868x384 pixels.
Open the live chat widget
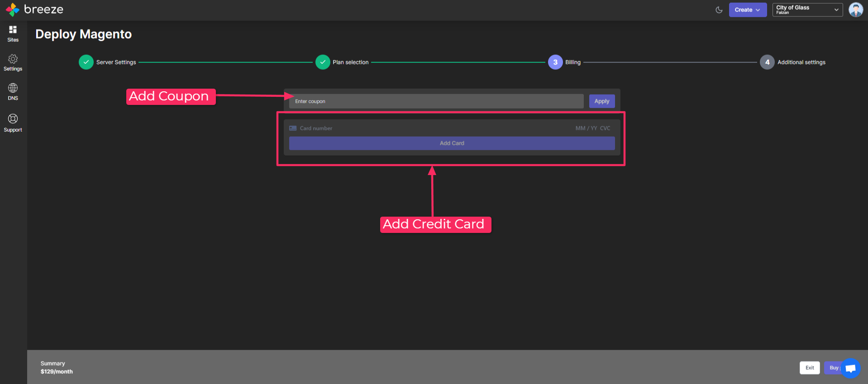(x=851, y=368)
